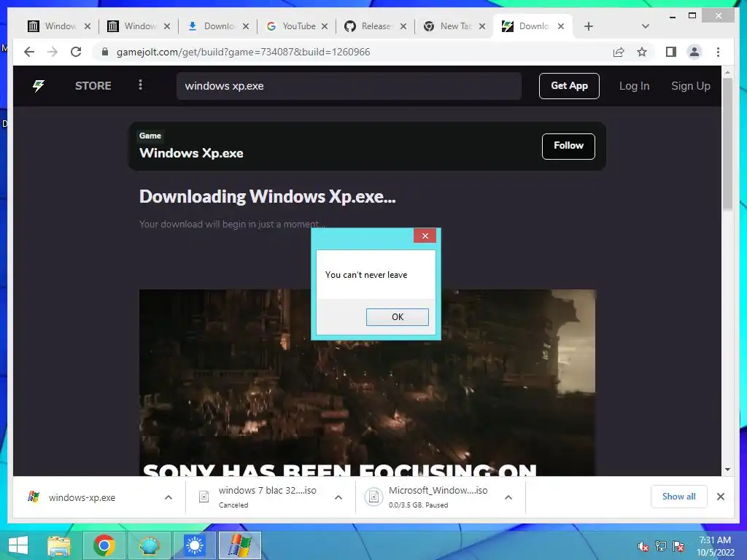This screenshot has width=747, height=560.
Task: Follow the Windows Xp.exe game
Action: pyautogui.click(x=568, y=146)
